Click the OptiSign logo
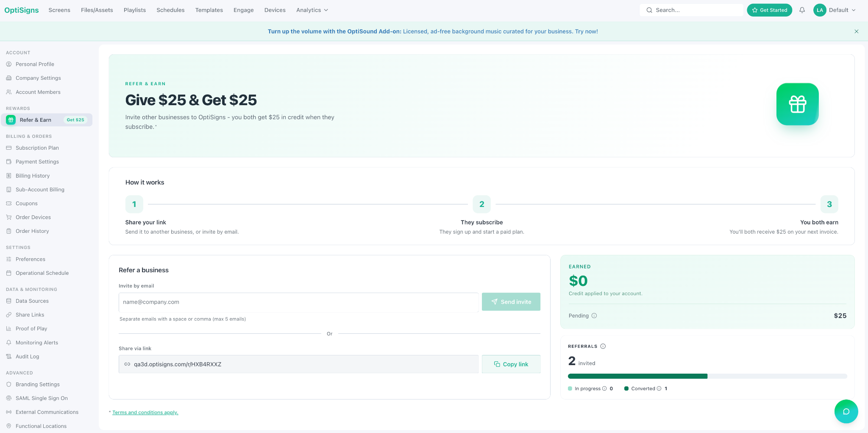Screen dimensions: 868x433 (x=22, y=10)
